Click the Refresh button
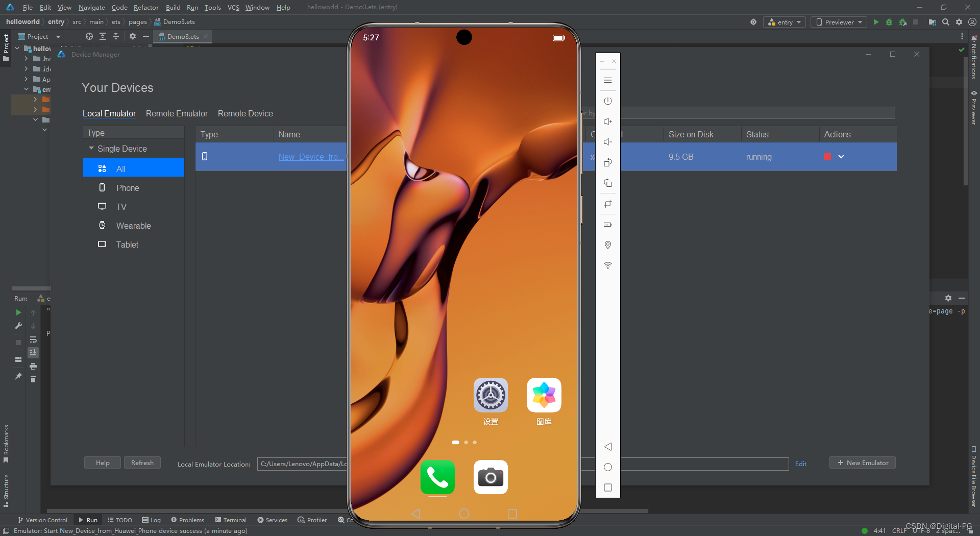This screenshot has height=536, width=980. 142,462
